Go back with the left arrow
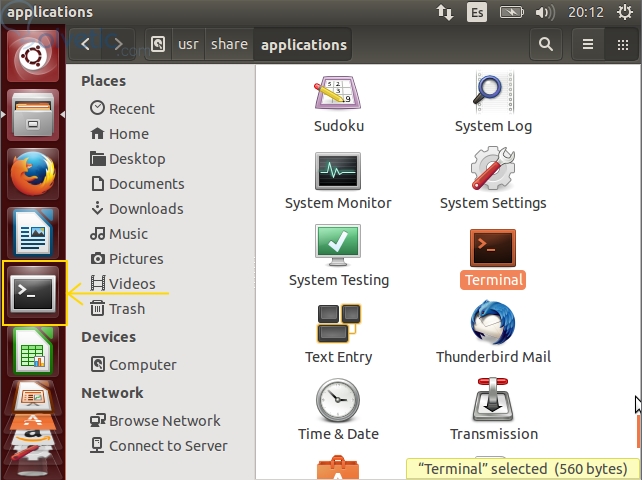642x480 pixels. (x=86, y=44)
